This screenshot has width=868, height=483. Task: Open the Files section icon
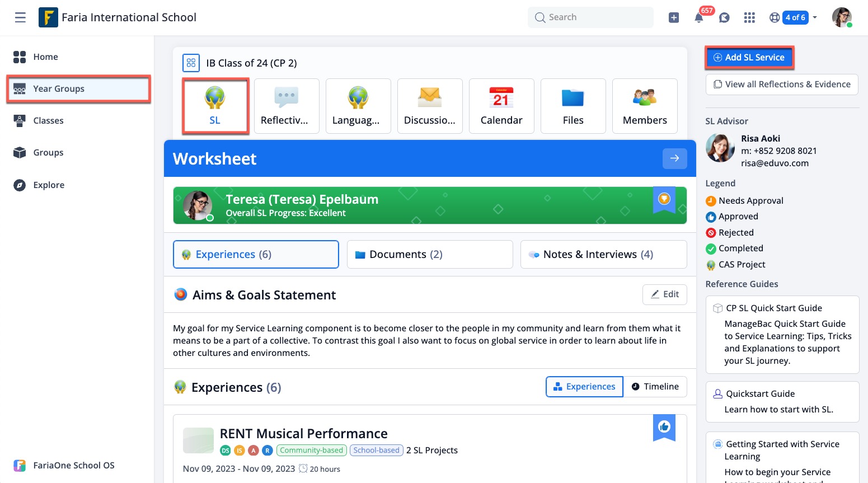click(573, 106)
